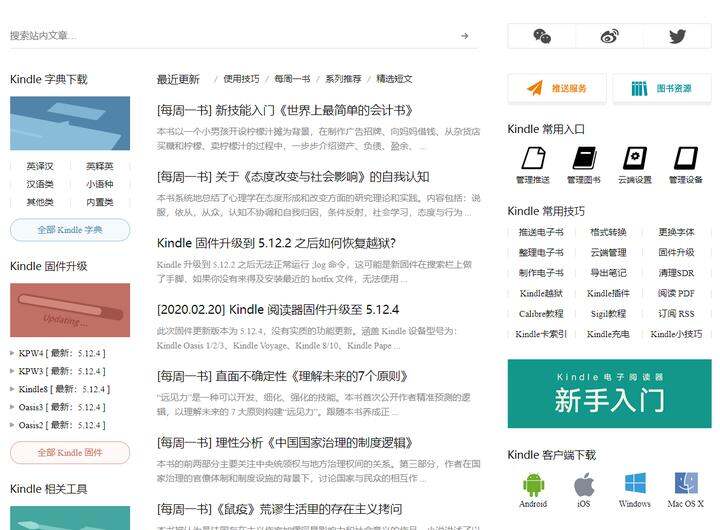This screenshot has height=530, width=720.
Task: Open the 更换字体 tip link
Action: pos(676,232)
